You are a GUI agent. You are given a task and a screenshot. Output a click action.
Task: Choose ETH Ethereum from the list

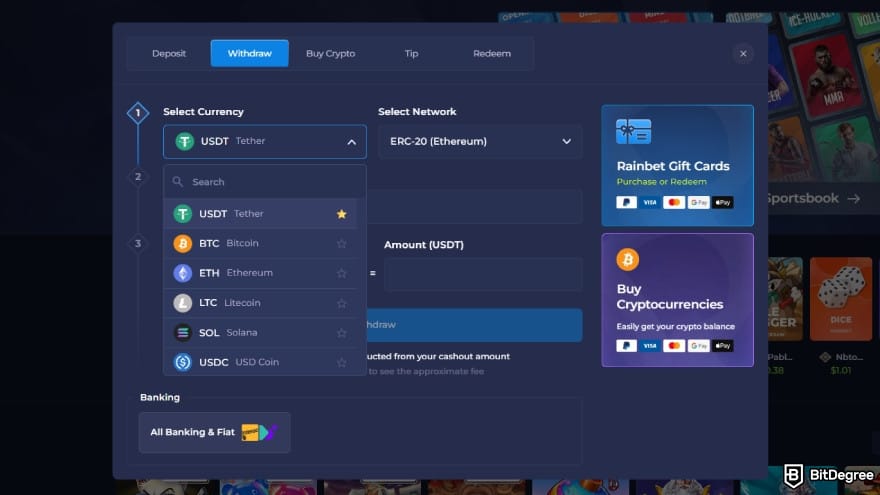pos(260,273)
